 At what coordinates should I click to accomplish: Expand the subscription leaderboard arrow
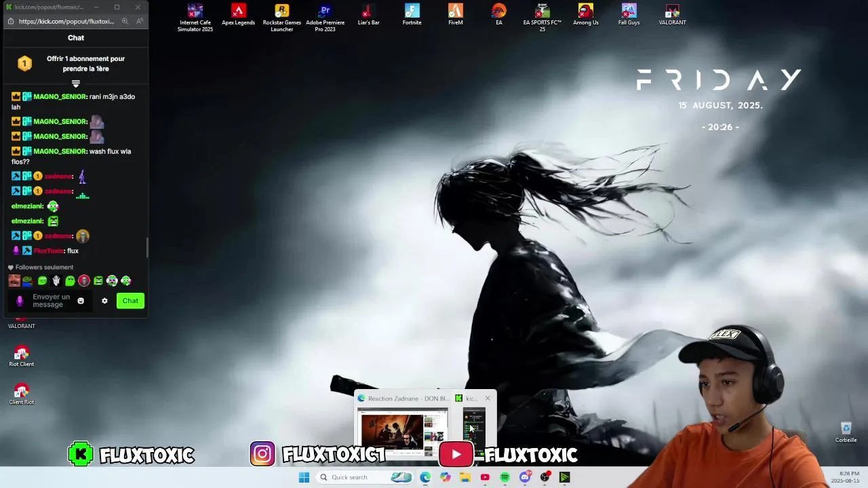coord(76,84)
